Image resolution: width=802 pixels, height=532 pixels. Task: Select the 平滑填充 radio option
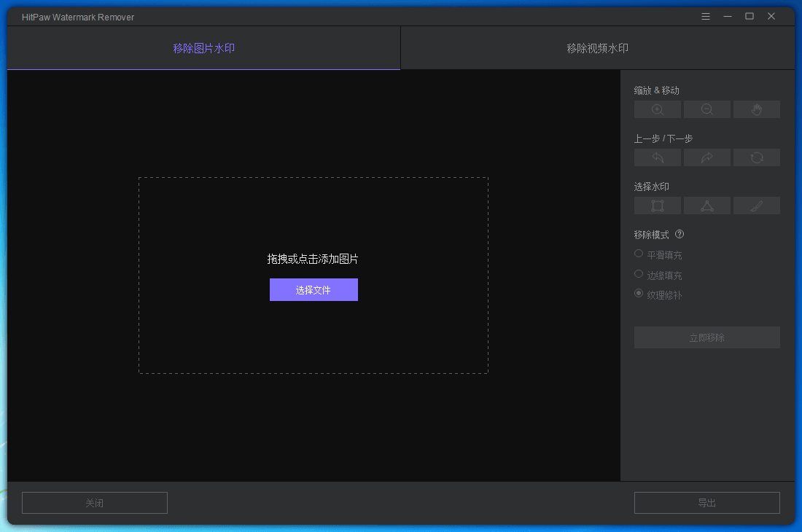tap(639, 254)
